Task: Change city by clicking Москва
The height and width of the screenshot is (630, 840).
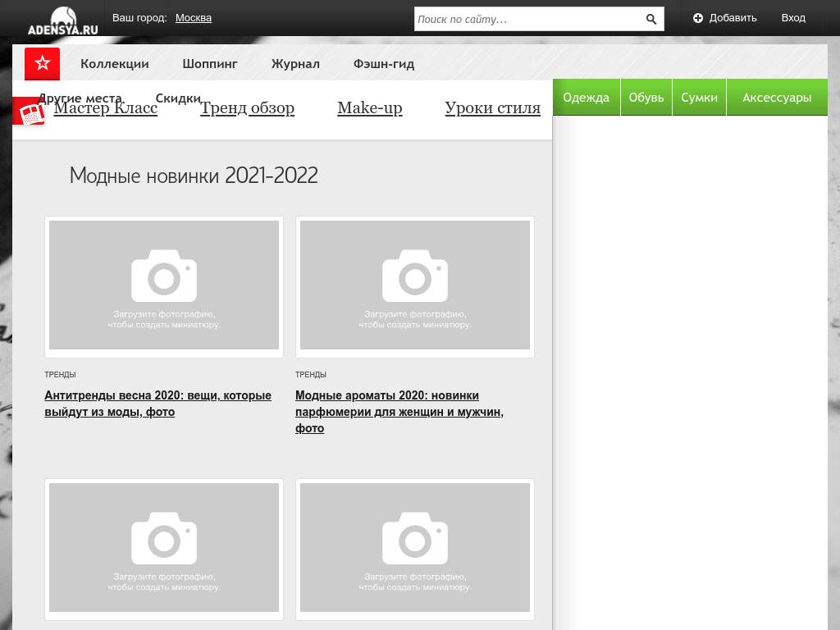Action: pyautogui.click(x=193, y=18)
